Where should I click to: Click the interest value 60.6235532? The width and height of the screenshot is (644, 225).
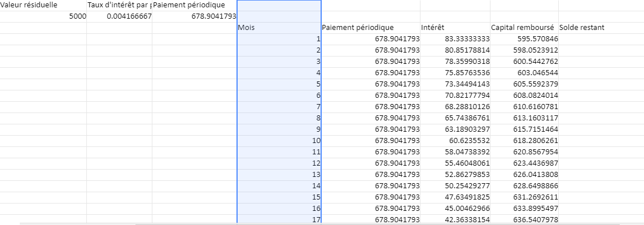(x=455, y=141)
